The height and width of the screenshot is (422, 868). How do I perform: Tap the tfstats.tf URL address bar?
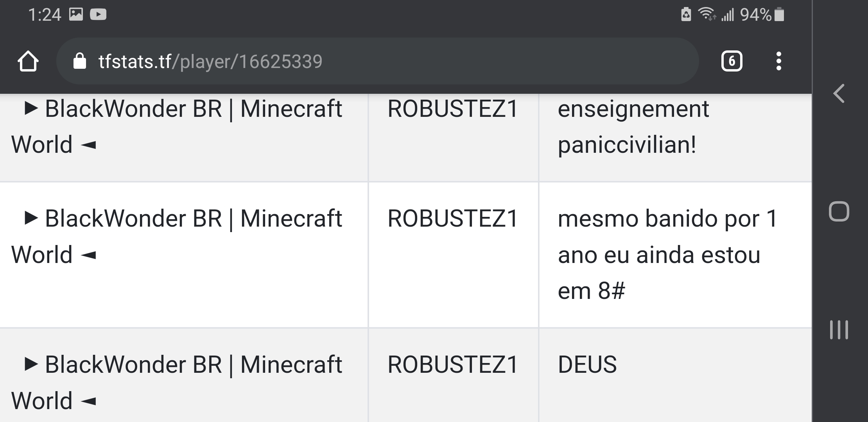coord(377,61)
